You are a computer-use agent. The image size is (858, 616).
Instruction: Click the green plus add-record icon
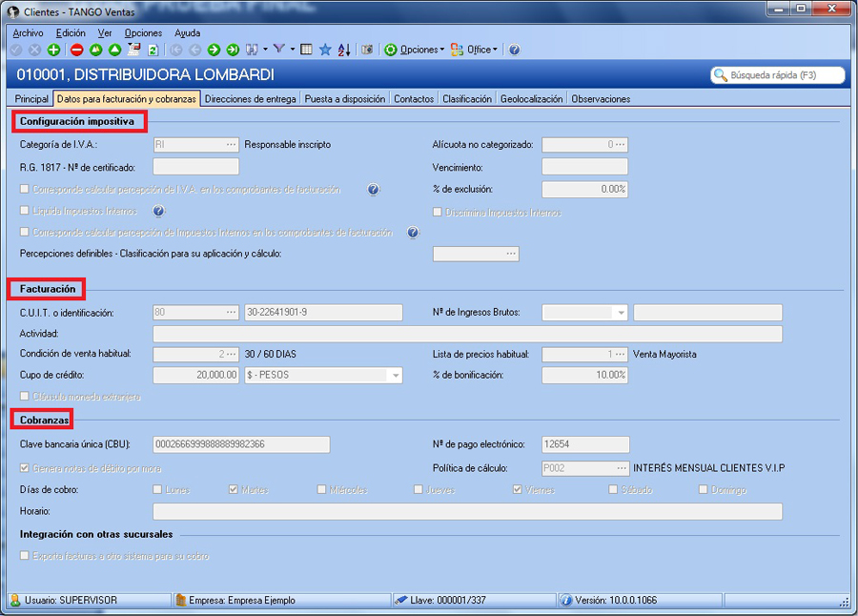pyautogui.click(x=53, y=50)
